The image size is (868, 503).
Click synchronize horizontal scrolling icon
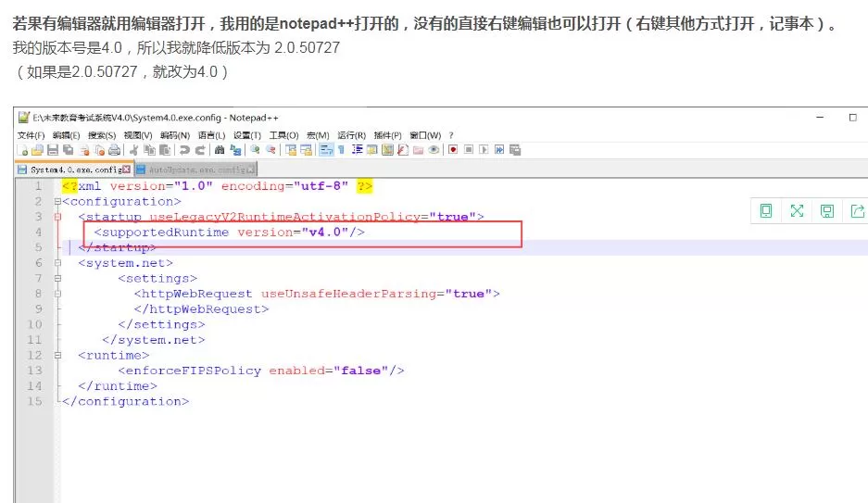coord(306,150)
